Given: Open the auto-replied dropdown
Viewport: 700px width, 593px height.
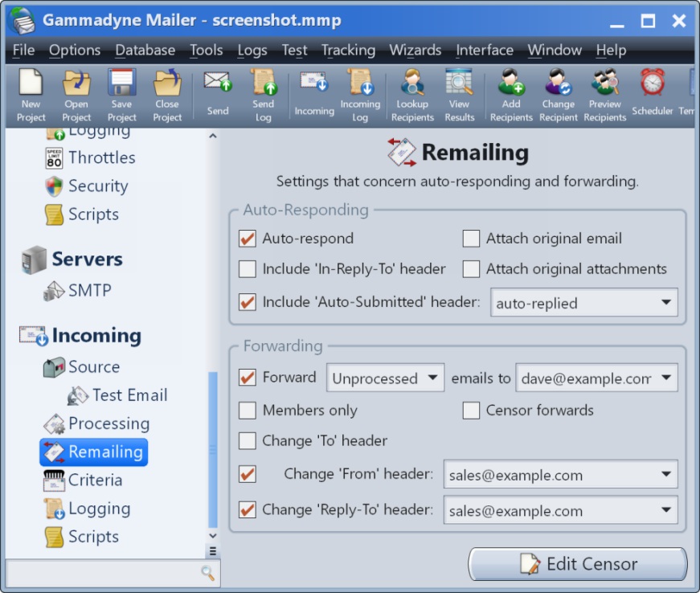Looking at the screenshot, I should pos(584,302).
